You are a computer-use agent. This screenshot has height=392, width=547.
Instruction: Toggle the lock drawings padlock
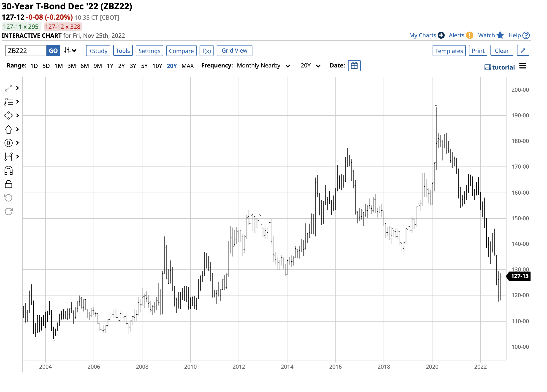pyautogui.click(x=8, y=184)
